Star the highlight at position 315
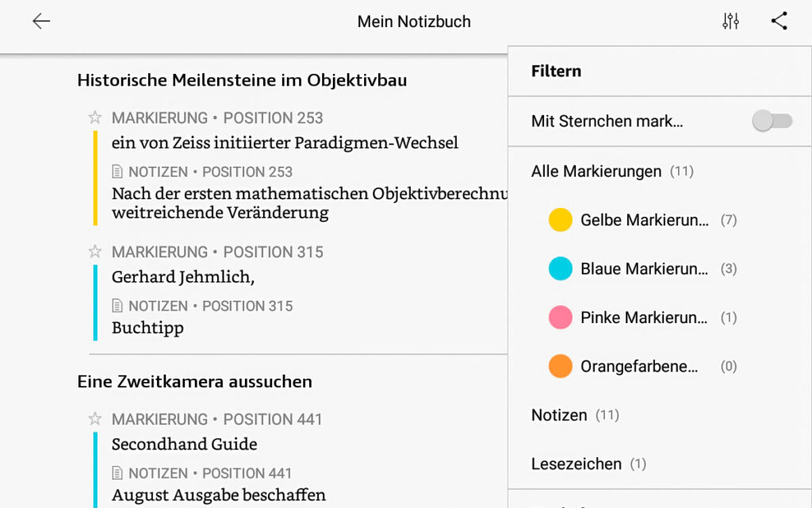Viewport: 812px width, 508px height. 95,252
